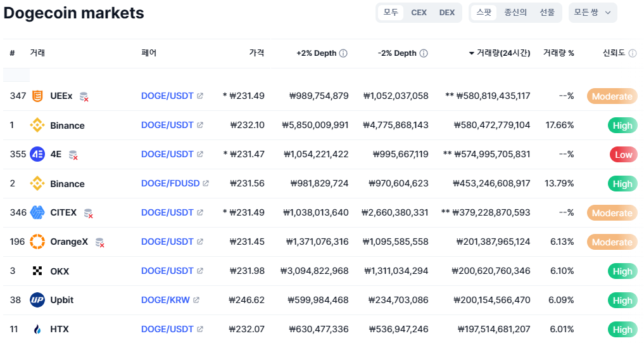Open 4E DOGE/USDT pair link
Screen dimensions: 644x343
tap(167, 154)
